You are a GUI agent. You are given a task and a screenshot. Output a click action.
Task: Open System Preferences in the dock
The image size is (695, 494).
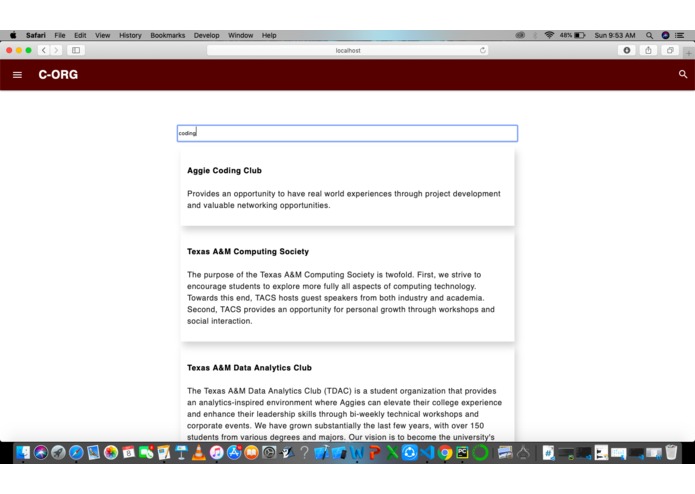click(x=269, y=453)
